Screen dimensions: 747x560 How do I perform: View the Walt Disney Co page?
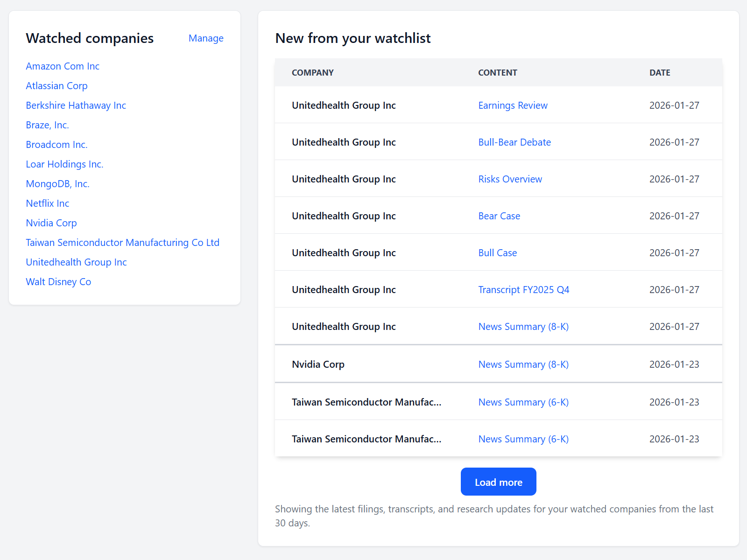click(x=58, y=282)
